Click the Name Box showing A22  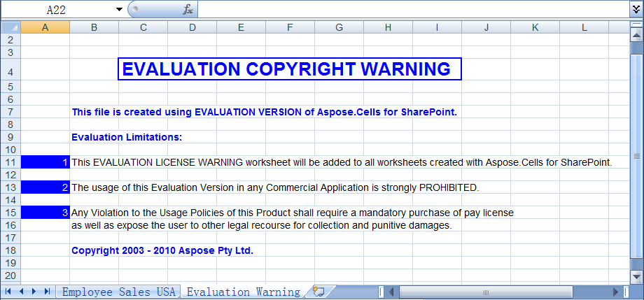tap(57, 9)
